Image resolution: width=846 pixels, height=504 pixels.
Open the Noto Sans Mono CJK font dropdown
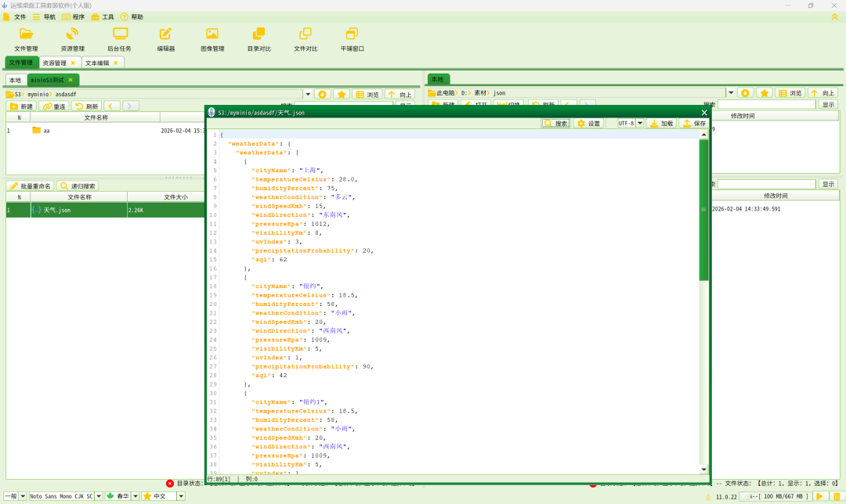[x=99, y=496]
